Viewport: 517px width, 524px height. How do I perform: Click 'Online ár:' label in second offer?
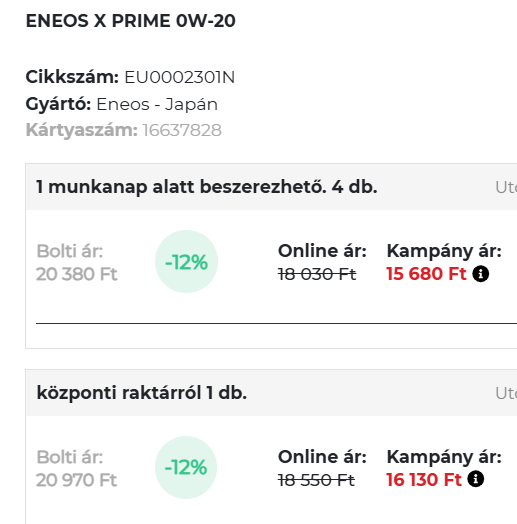322,456
